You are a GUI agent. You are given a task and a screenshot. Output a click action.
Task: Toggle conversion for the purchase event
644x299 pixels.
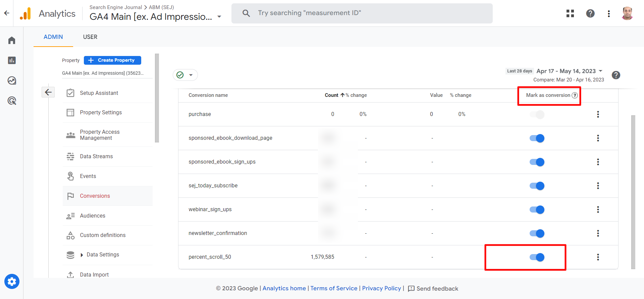537,114
